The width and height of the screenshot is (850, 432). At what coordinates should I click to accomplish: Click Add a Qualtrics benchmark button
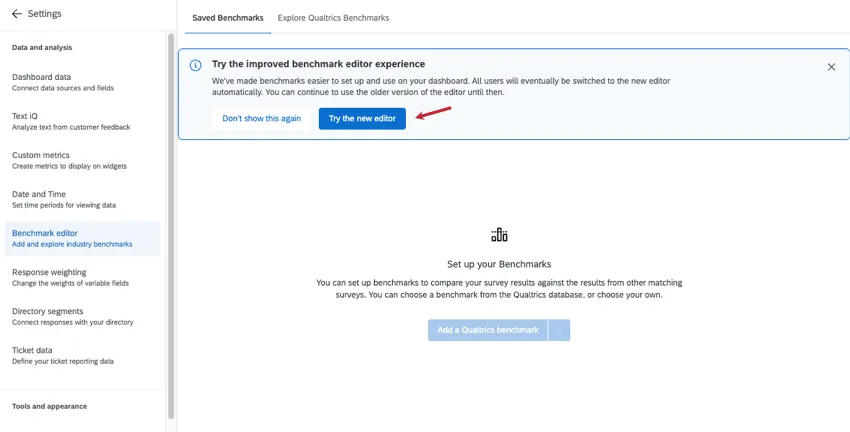pos(488,330)
